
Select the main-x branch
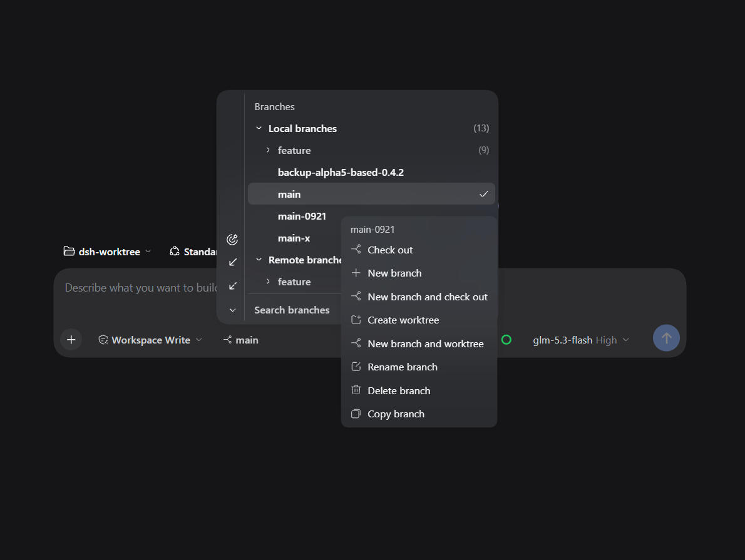coord(295,238)
